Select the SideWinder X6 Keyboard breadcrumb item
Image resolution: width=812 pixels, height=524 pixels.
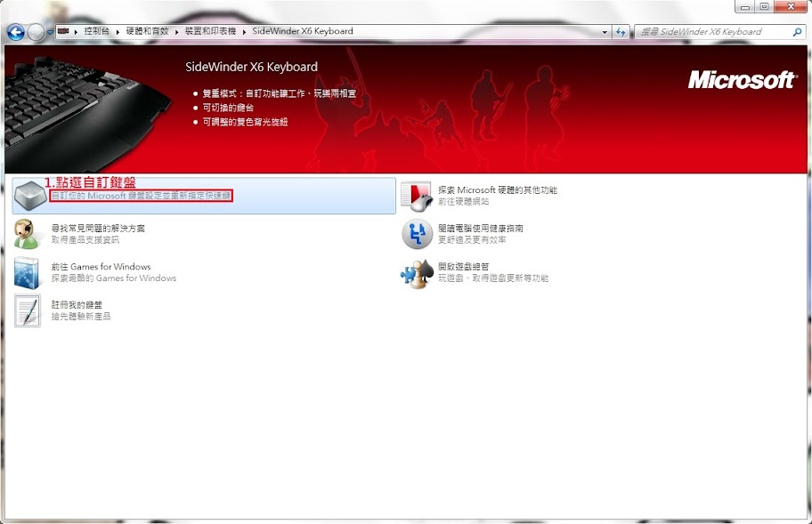point(303,31)
